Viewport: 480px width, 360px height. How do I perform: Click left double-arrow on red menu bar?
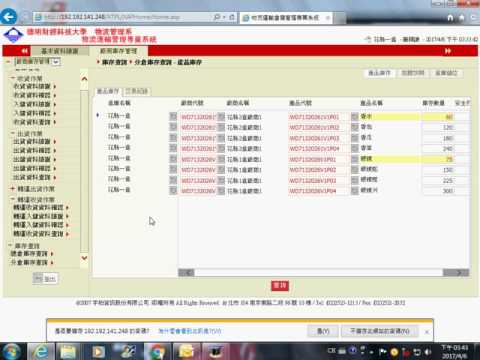coord(25,51)
